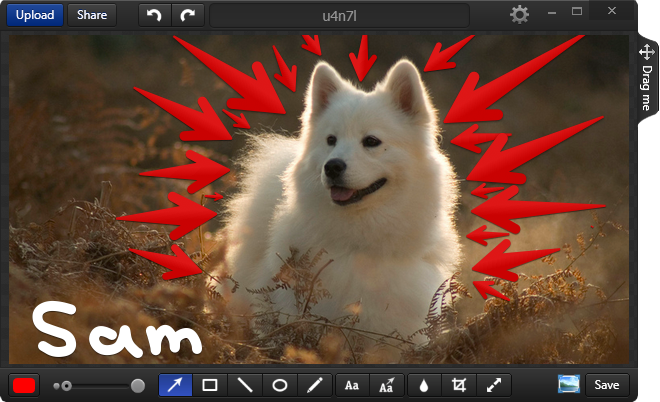Save the edited image
This screenshot has width=660, height=402.
607,385
